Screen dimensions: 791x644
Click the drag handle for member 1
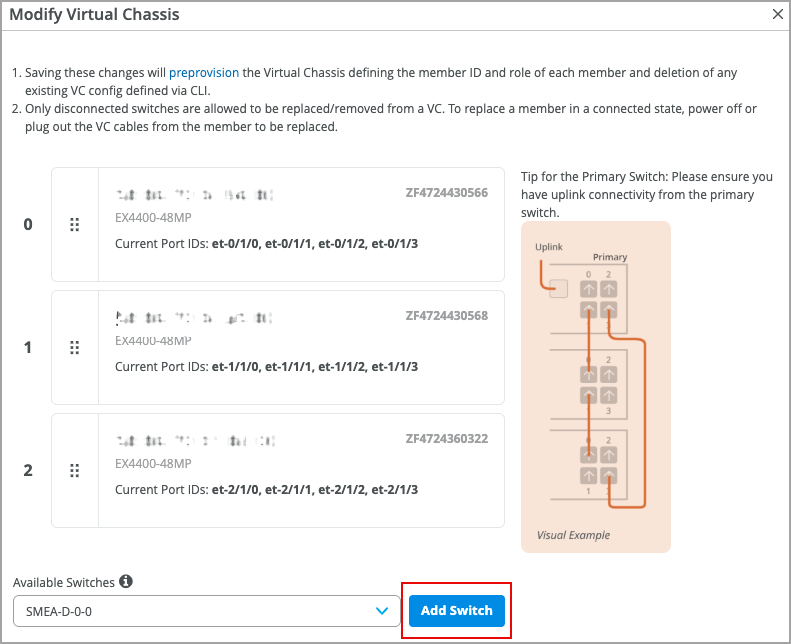point(74,348)
